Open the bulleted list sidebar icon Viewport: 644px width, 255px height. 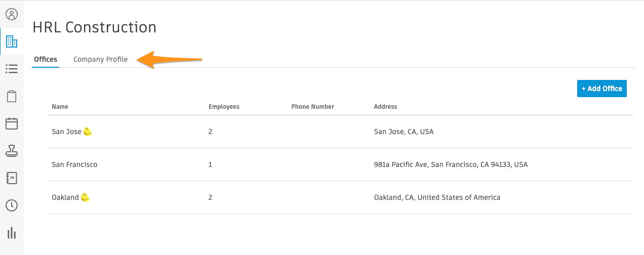tap(11, 69)
